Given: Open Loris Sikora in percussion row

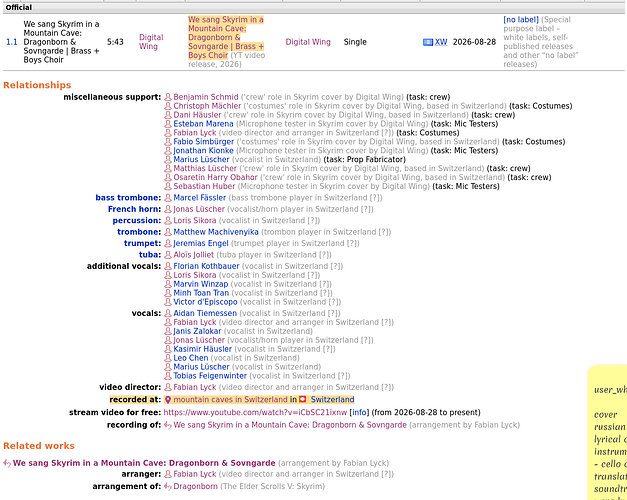Looking at the screenshot, I should point(195,220).
